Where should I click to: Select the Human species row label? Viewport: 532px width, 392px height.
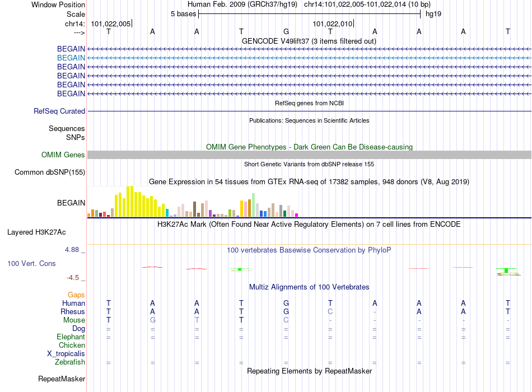(73, 304)
